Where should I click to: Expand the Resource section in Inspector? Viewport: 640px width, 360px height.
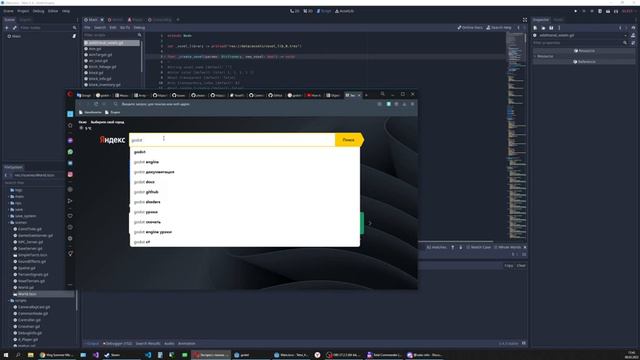545,56
